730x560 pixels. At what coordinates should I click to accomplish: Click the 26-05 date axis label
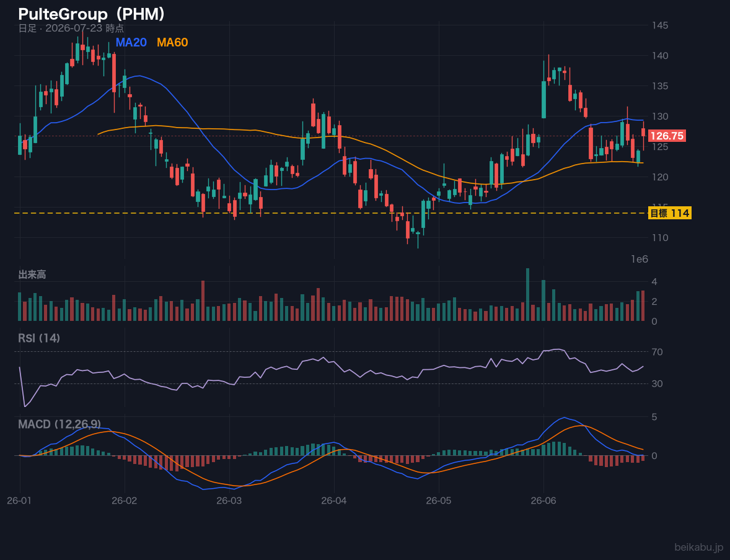coord(439,501)
